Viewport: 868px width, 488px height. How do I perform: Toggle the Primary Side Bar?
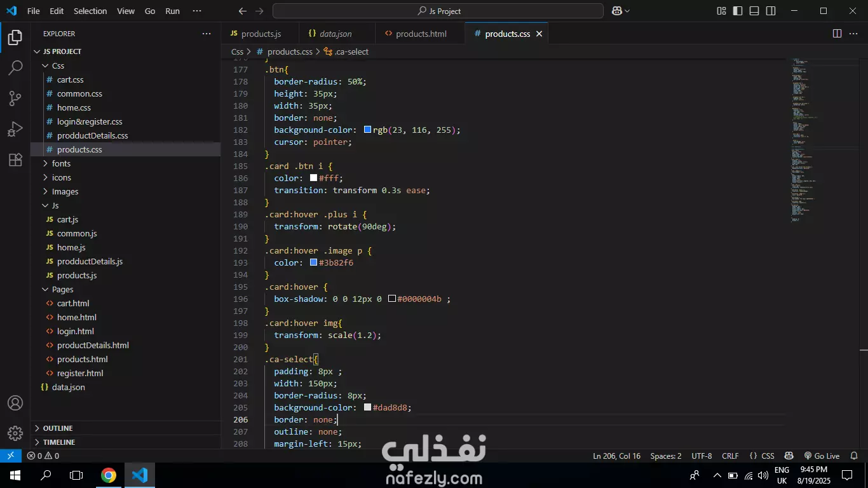[738, 11]
